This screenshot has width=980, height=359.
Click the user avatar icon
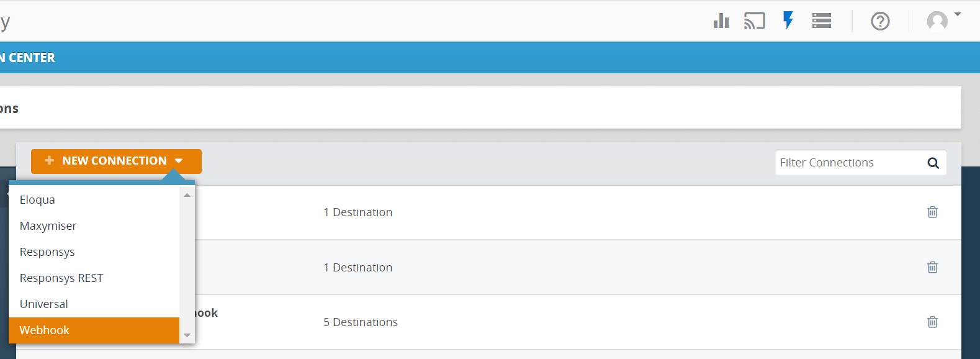click(937, 21)
